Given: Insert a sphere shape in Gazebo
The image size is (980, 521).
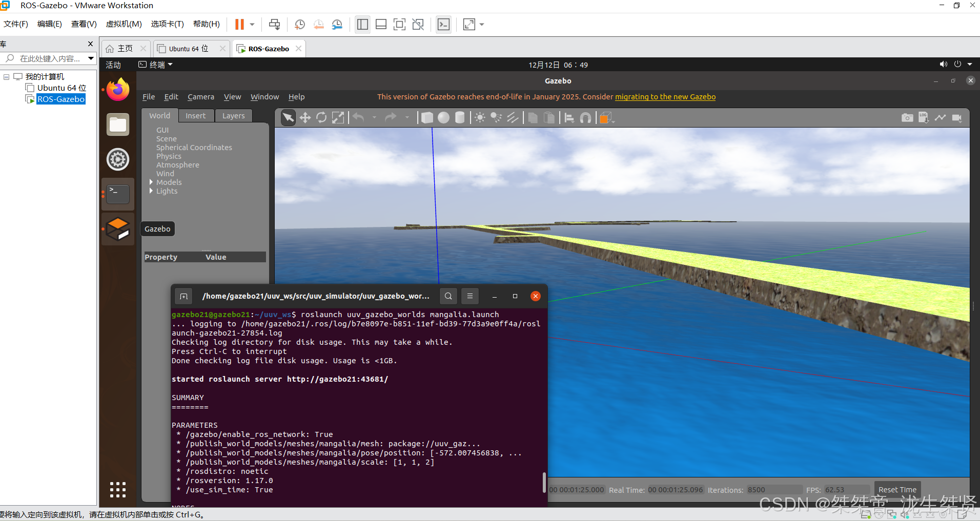Looking at the screenshot, I should click(443, 118).
